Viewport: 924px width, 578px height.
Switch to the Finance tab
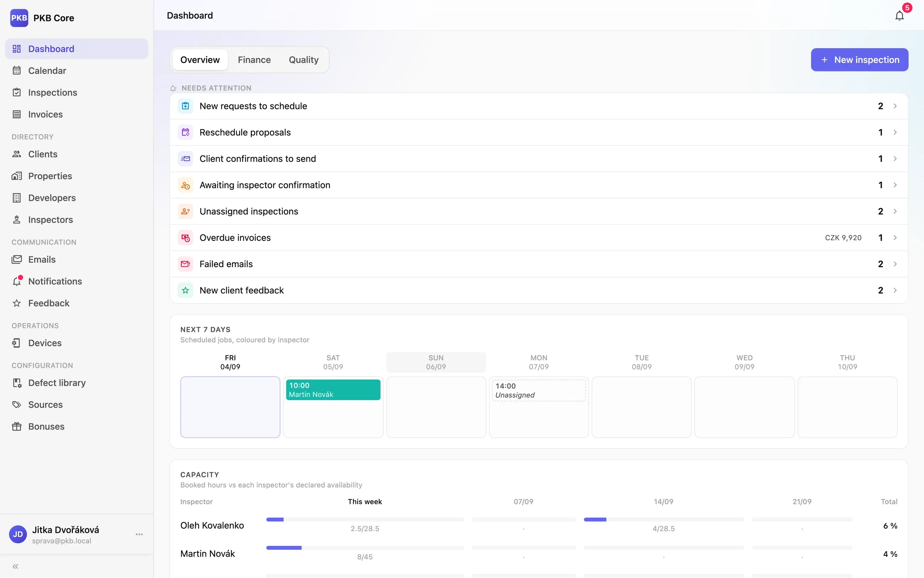[254, 60]
